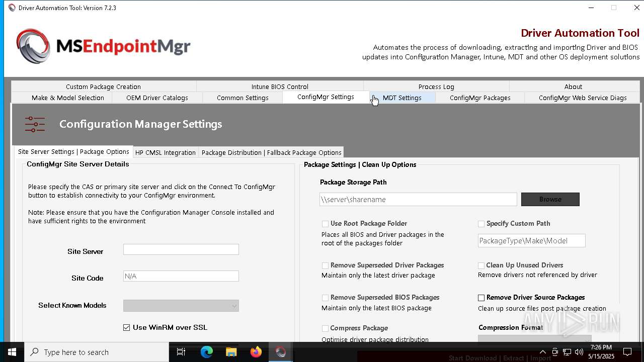Click the PackageType\Make\Model custom path field
Screen dimensions: 644x362
(532, 240)
